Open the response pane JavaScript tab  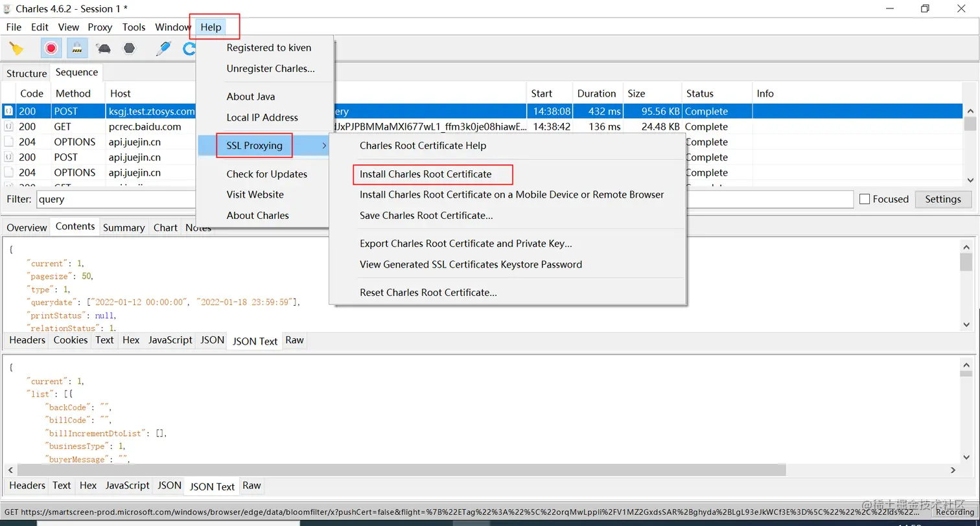127,485
